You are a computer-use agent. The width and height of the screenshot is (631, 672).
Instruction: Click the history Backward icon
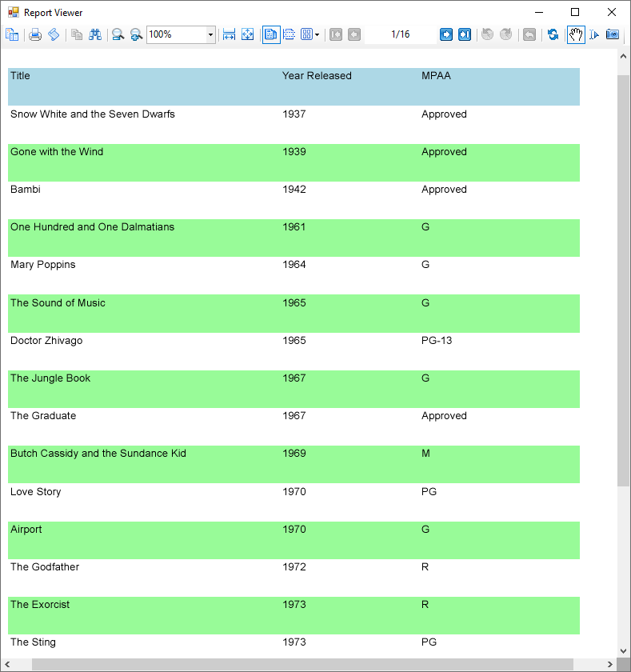(488, 34)
